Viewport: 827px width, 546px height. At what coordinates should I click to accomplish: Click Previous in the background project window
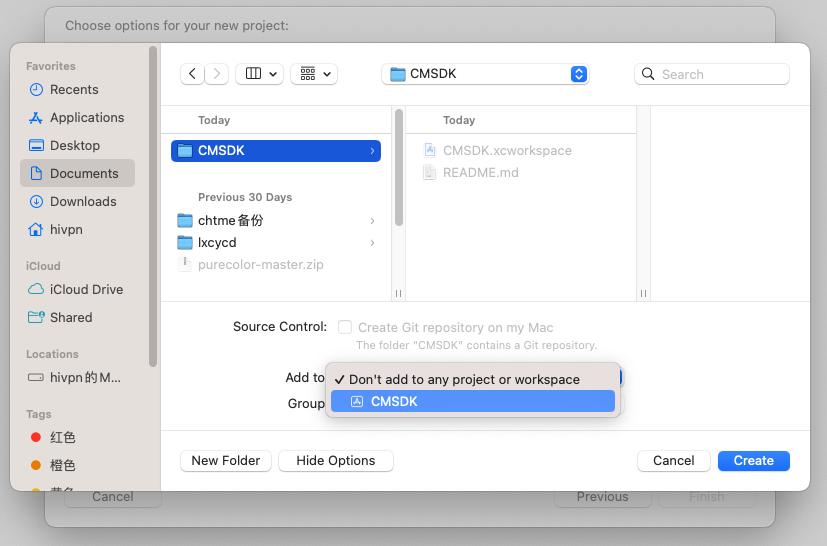tap(602, 497)
